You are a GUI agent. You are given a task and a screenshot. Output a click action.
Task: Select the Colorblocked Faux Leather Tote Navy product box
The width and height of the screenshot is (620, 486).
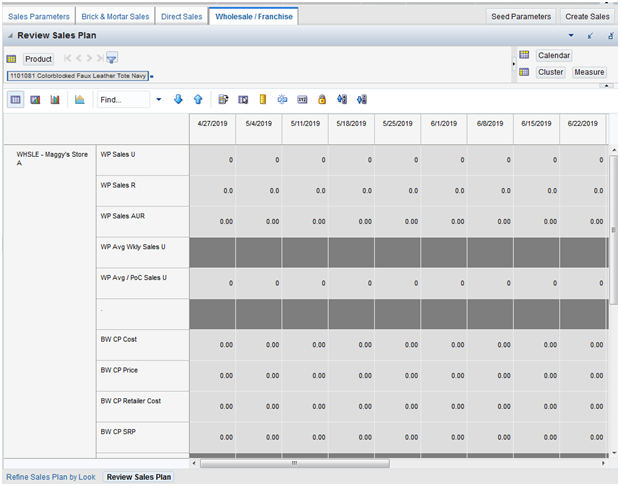pyautogui.click(x=78, y=76)
